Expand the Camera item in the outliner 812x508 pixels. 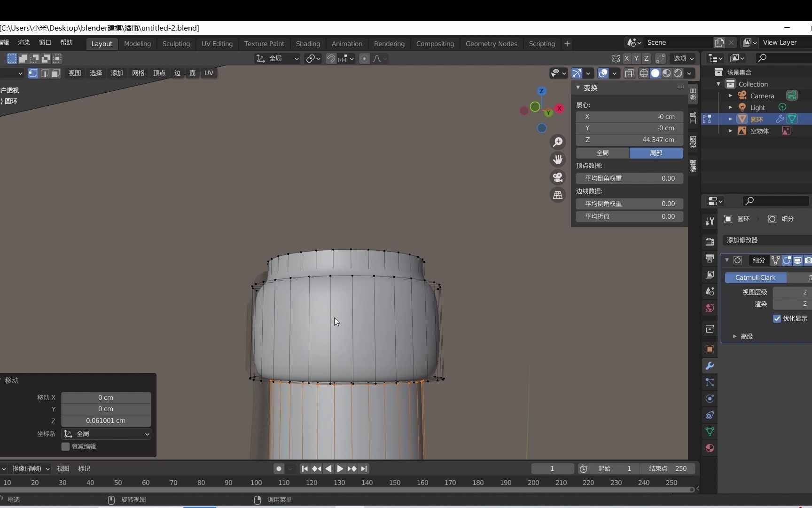[x=730, y=95]
